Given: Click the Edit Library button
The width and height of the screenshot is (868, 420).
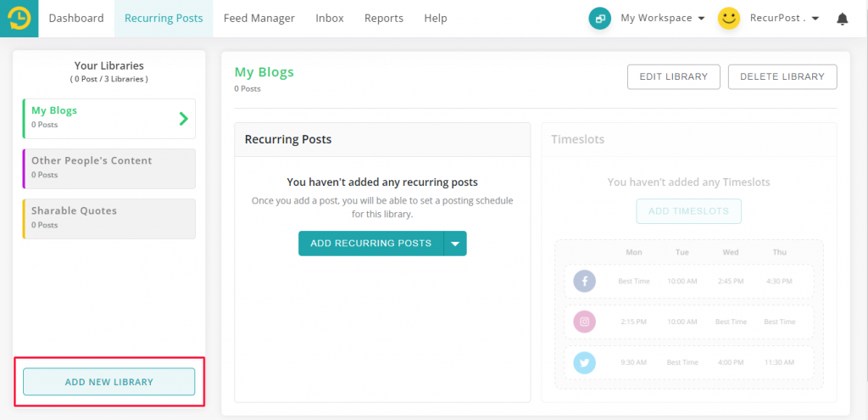Looking at the screenshot, I should [674, 76].
